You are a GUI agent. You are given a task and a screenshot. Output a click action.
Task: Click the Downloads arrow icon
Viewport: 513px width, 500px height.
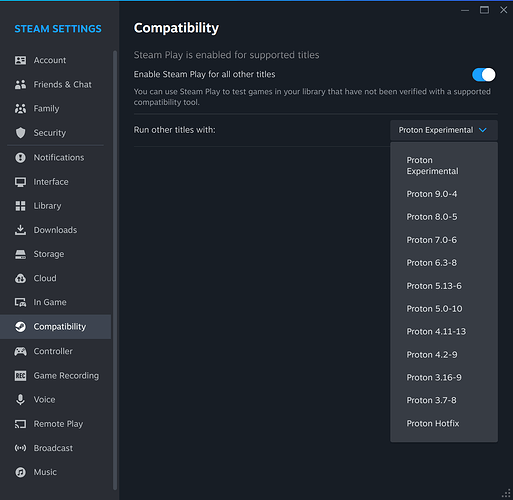20,230
